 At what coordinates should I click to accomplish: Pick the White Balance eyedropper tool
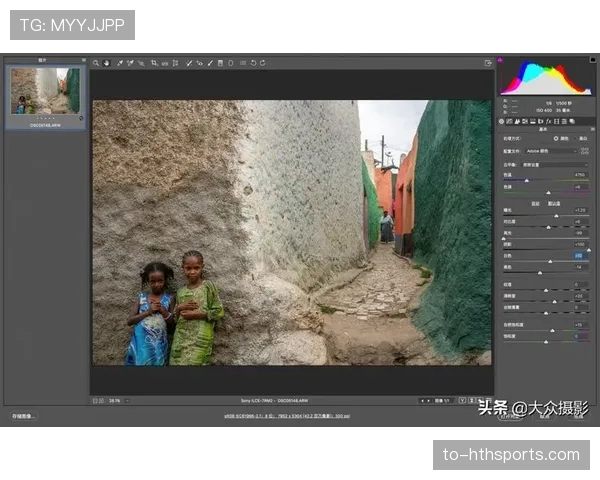tap(120, 63)
